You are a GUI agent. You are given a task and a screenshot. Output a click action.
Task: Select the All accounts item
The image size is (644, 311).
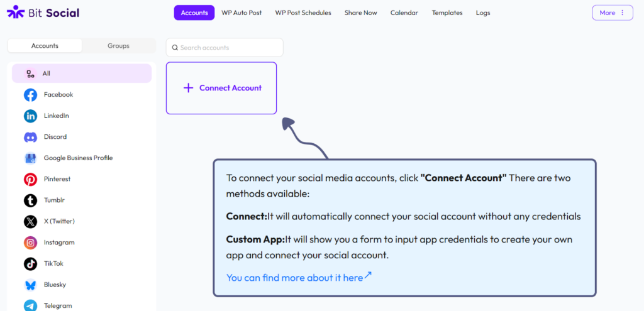click(82, 74)
